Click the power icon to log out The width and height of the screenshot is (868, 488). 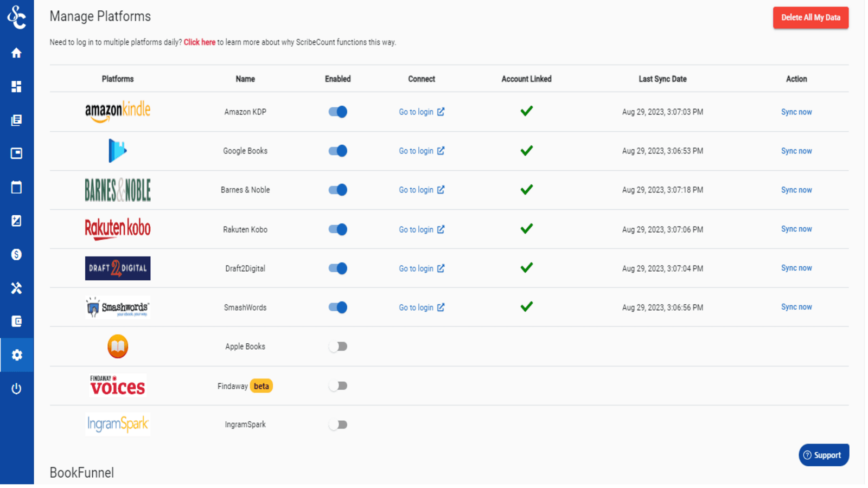[16, 389]
